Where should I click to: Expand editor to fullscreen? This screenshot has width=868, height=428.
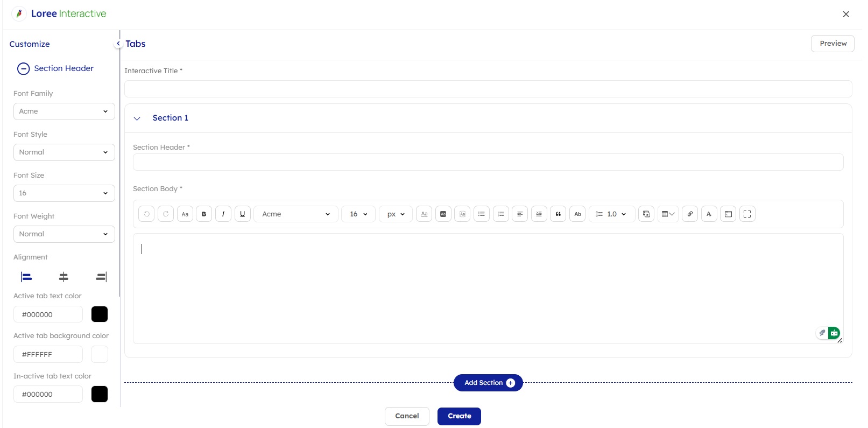pos(747,214)
